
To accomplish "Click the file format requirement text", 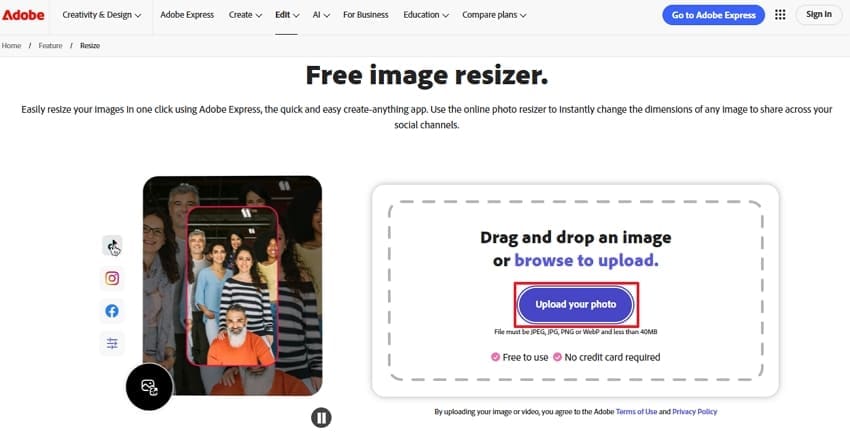I will (576, 332).
